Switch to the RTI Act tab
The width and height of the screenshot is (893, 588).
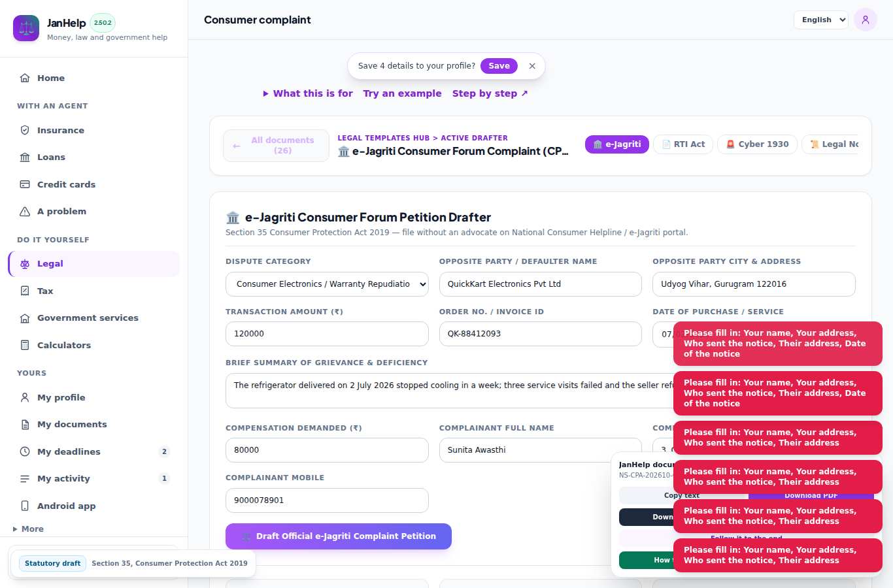(683, 144)
